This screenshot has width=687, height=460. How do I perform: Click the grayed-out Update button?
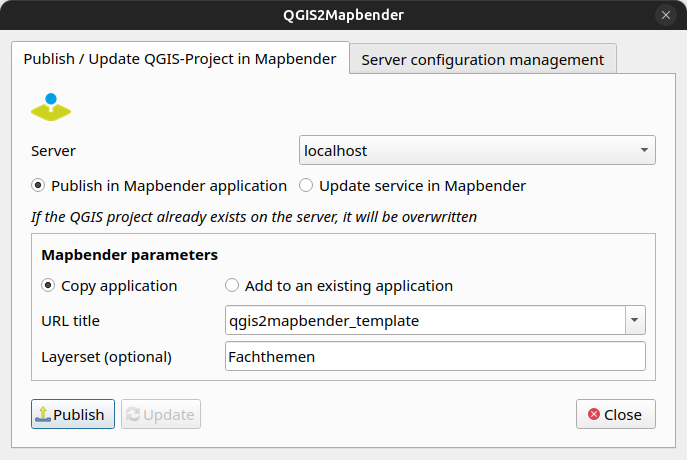pos(161,414)
